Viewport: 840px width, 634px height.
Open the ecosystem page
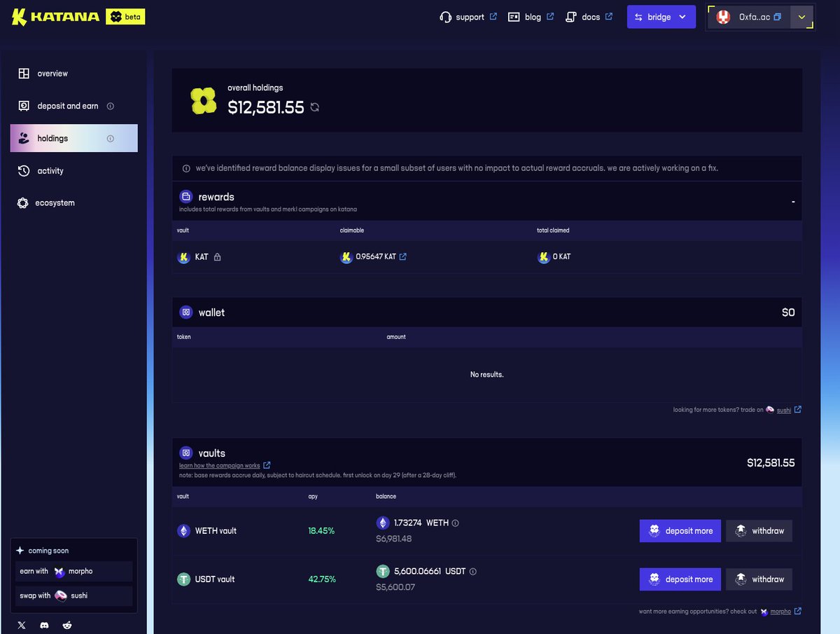click(73, 203)
